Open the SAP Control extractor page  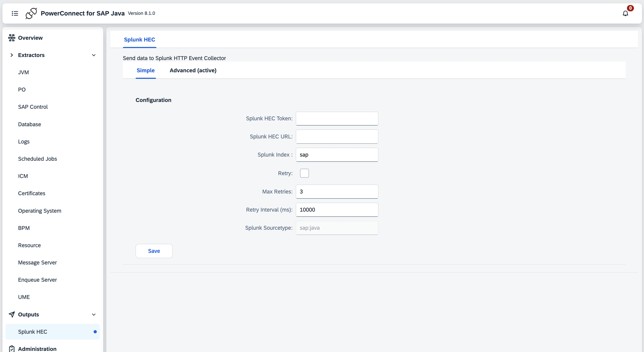(33, 107)
